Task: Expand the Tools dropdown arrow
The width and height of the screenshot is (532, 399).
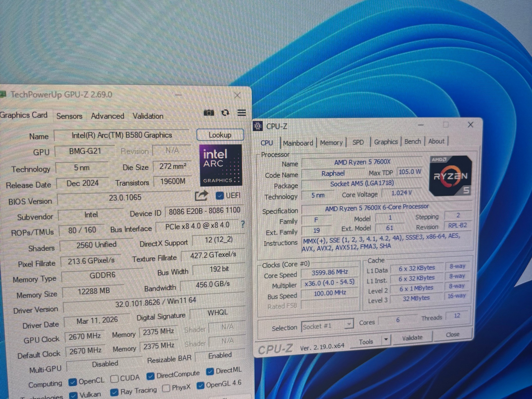Action: [386, 339]
